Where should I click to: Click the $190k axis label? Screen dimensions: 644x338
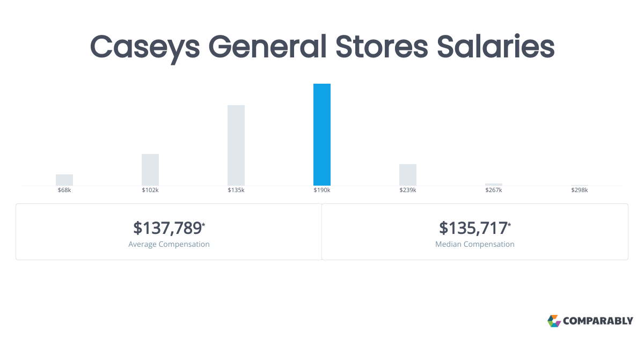322,190
